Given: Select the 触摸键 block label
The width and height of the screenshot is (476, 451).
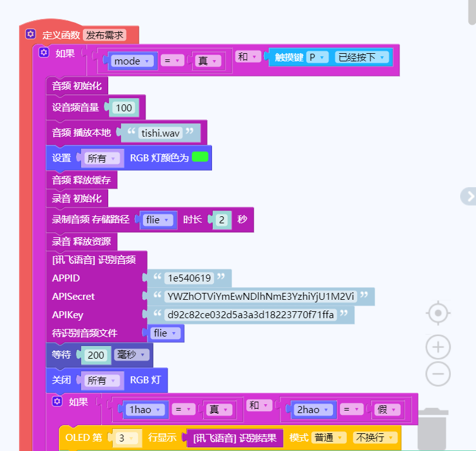Looking at the screenshot, I should pos(289,57).
